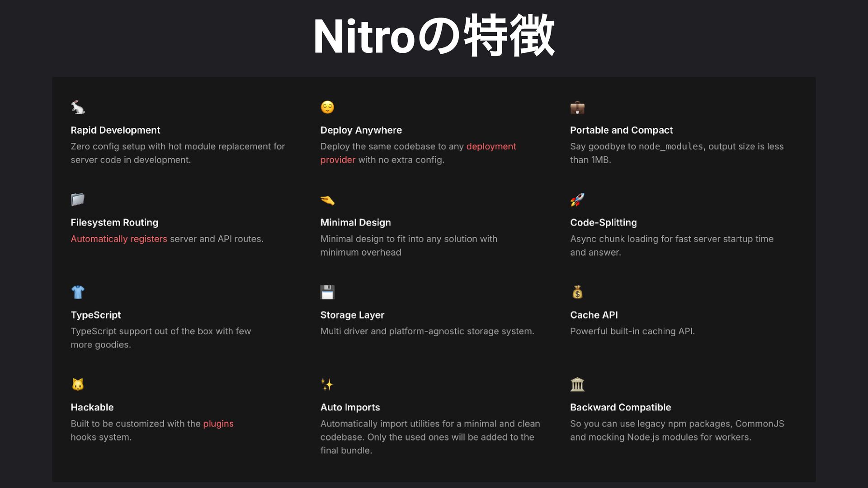Click the floppy disk Storage Layer icon
This screenshot has height=488, width=868.
(x=327, y=292)
